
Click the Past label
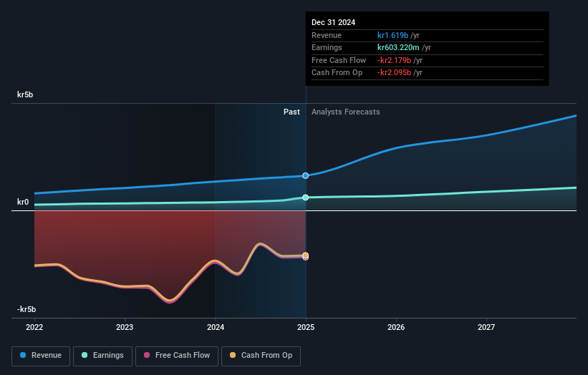coord(291,112)
